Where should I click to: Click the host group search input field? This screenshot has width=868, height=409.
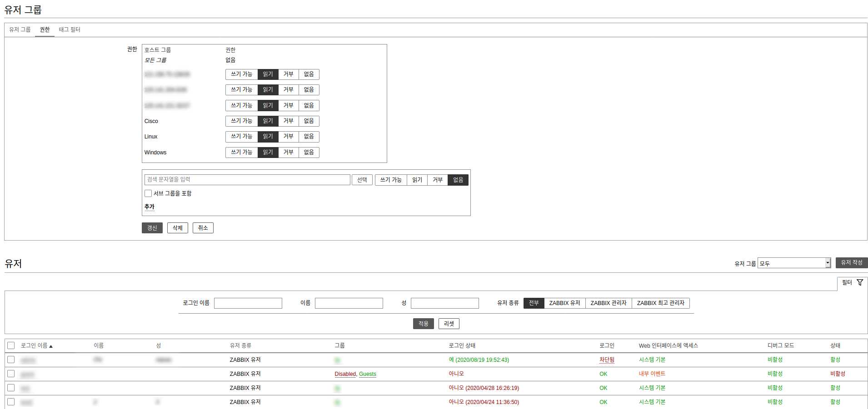point(247,180)
